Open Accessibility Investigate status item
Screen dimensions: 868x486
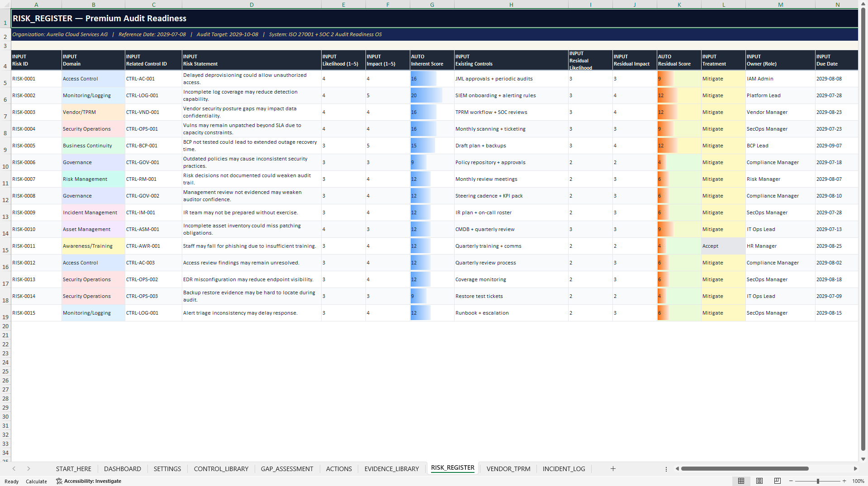(89, 481)
